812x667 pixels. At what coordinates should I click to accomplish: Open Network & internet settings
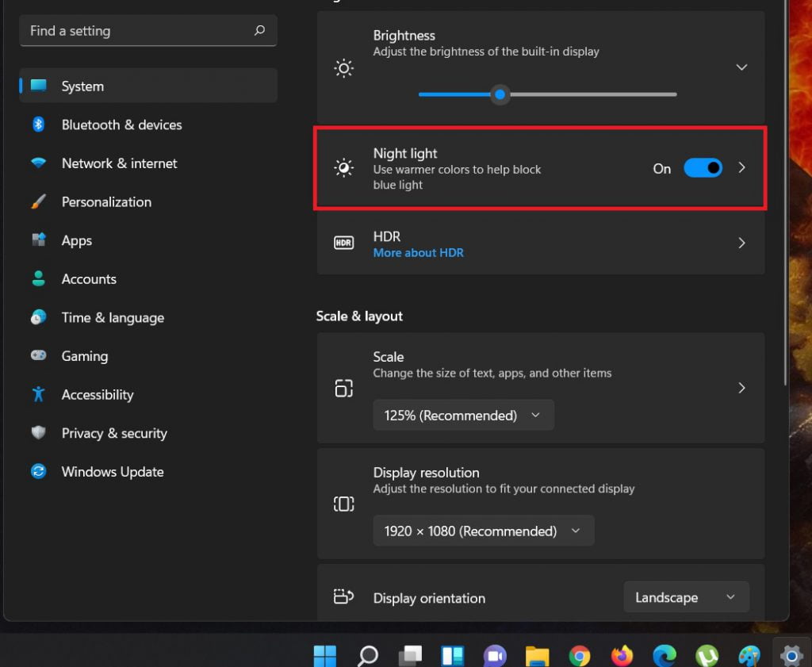(148, 163)
